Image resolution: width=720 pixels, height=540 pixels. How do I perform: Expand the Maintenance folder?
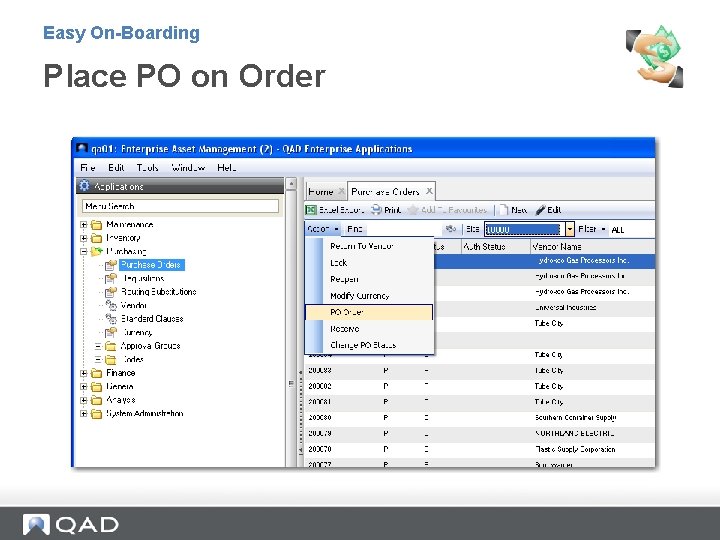[84, 225]
